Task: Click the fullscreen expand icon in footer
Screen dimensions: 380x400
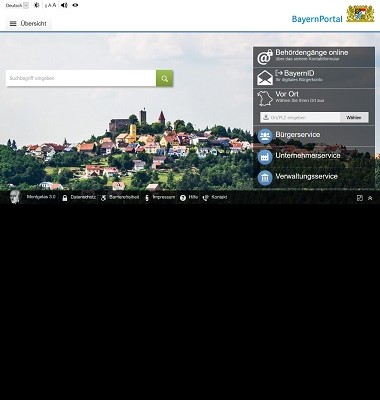Action: pos(360,198)
